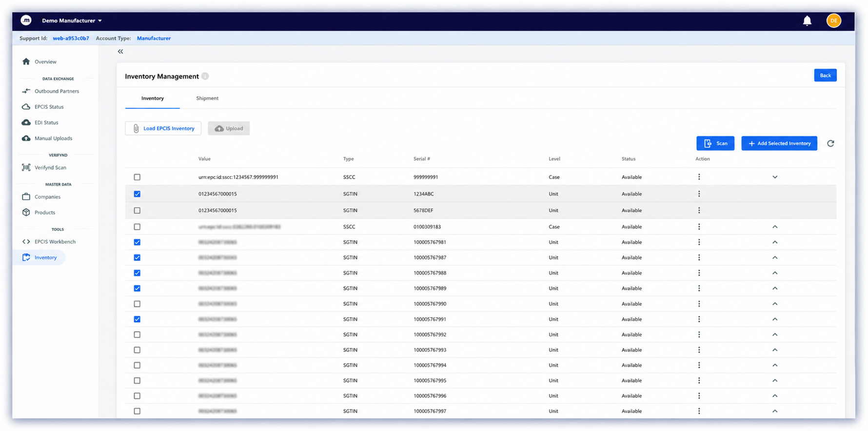Screen dimensions: 868x431
Task: Open the Demo Manufacturer account dropdown
Action: click(72, 20)
